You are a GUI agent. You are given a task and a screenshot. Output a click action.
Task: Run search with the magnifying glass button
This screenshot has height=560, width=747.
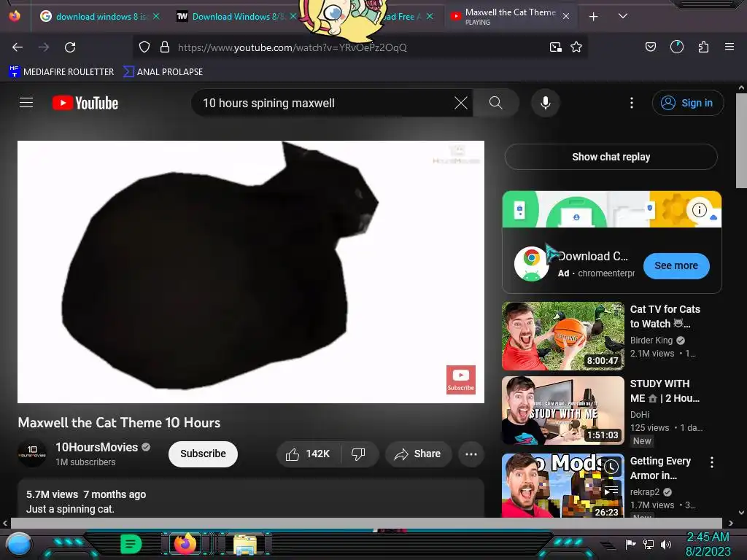pyautogui.click(x=496, y=103)
